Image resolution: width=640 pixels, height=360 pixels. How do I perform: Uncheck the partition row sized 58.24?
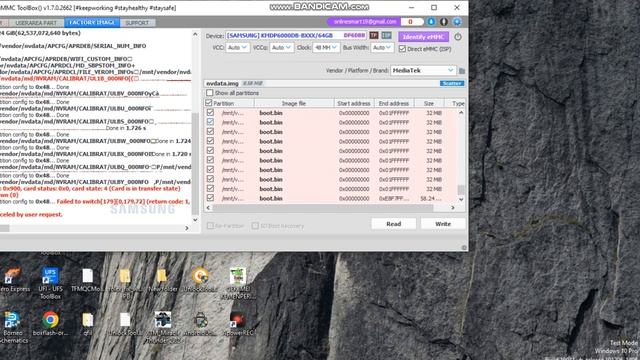tap(210, 198)
